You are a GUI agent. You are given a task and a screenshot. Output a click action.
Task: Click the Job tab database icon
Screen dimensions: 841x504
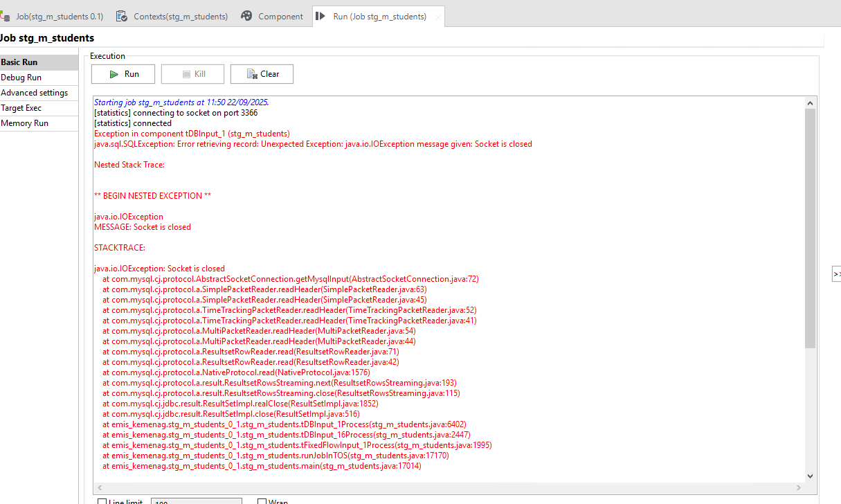click(6, 16)
